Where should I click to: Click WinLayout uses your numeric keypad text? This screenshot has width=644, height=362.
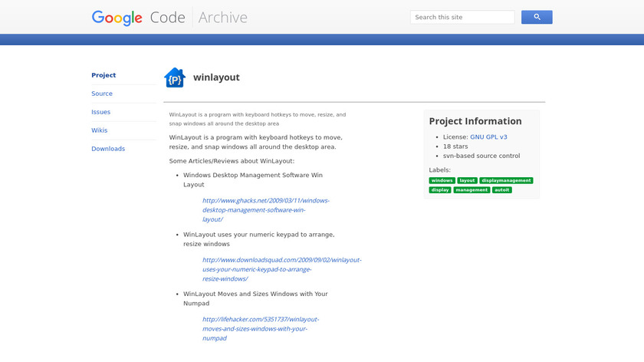pyautogui.click(x=259, y=239)
